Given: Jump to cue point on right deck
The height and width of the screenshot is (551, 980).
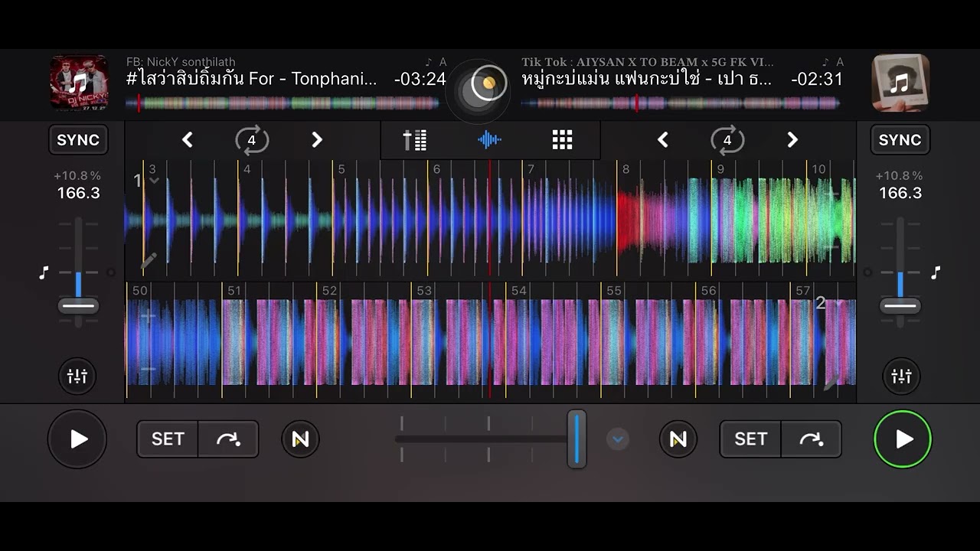Looking at the screenshot, I should pyautogui.click(x=811, y=439).
